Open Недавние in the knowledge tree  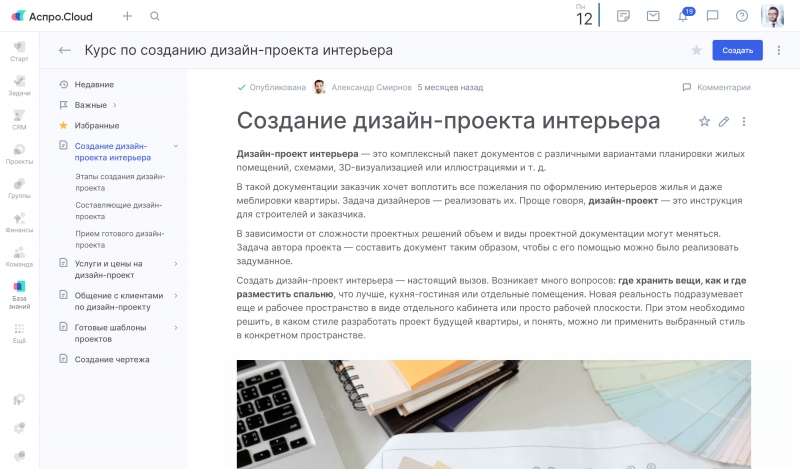[94, 85]
